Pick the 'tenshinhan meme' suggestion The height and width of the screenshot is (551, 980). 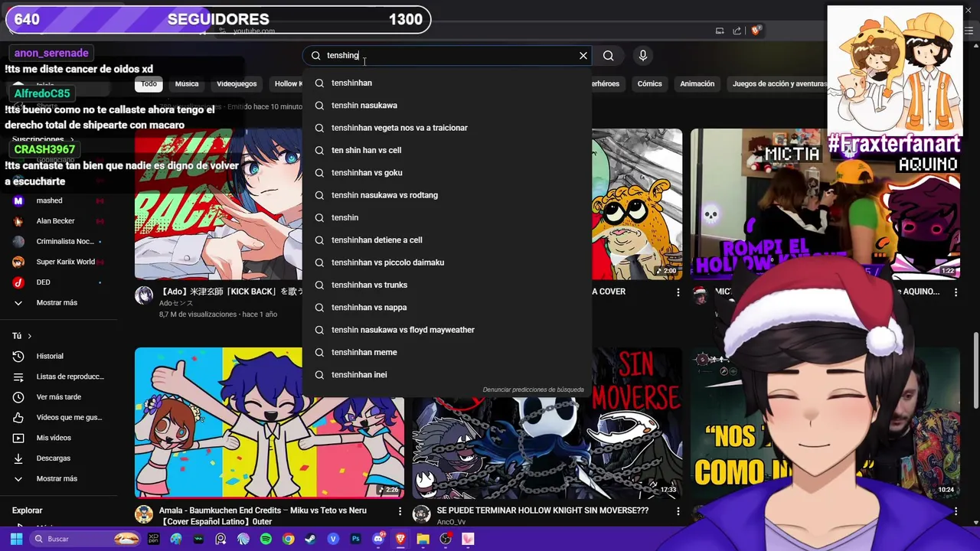(x=447, y=352)
